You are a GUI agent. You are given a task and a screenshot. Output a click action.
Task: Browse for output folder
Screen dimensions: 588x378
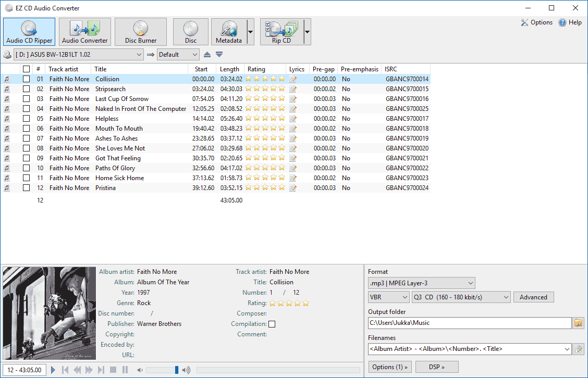point(579,323)
